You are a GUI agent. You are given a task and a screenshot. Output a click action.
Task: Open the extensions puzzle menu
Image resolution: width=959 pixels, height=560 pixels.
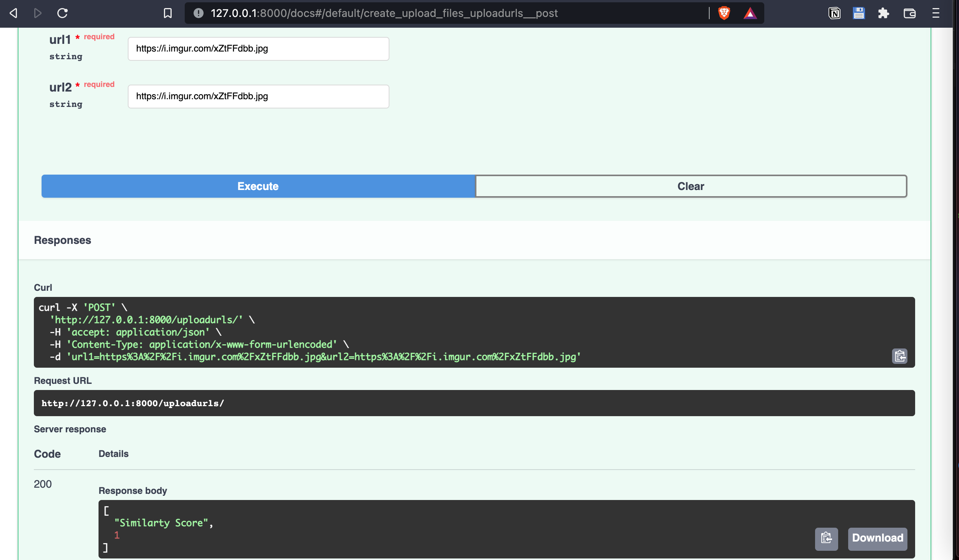(884, 13)
